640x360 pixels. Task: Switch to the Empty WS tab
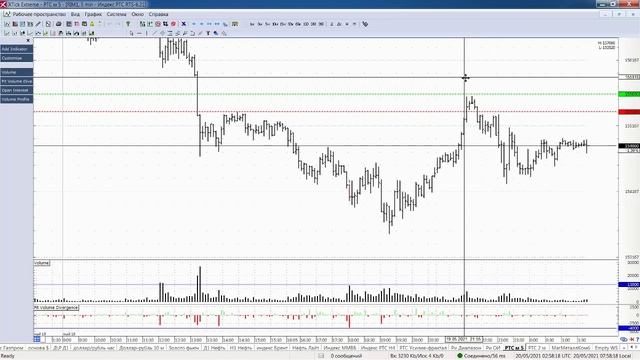tap(606, 348)
